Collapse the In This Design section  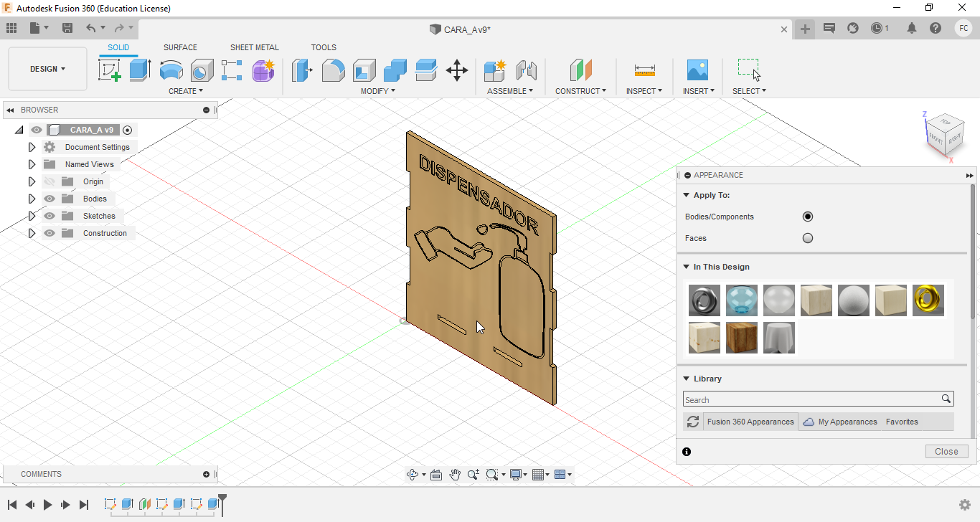click(687, 267)
